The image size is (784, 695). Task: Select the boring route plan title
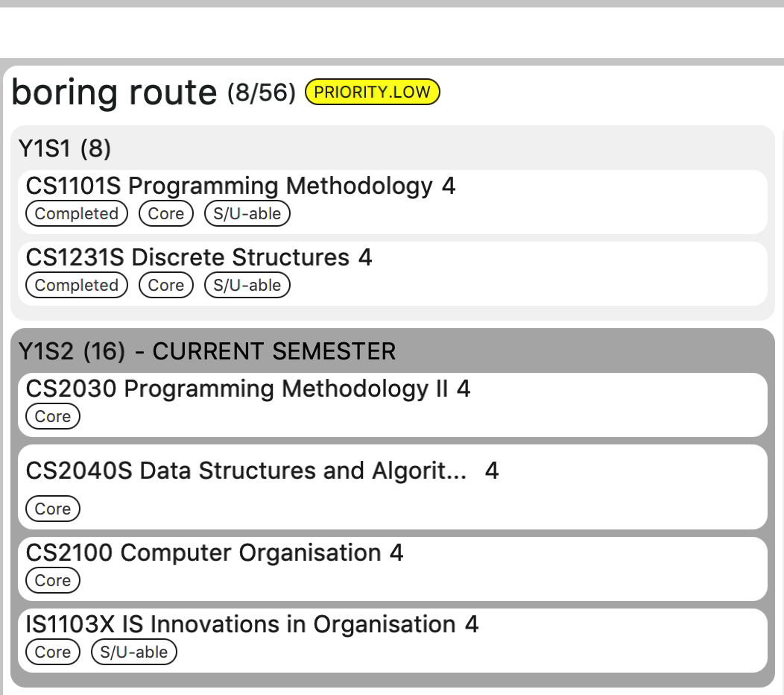coord(115,92)
